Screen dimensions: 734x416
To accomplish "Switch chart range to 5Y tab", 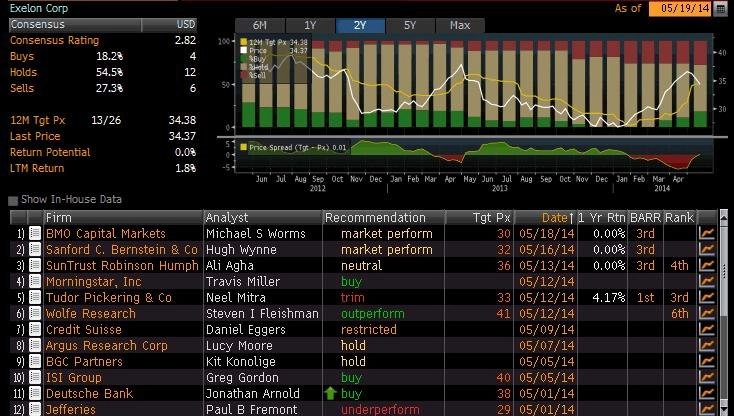I will (410, 25).
